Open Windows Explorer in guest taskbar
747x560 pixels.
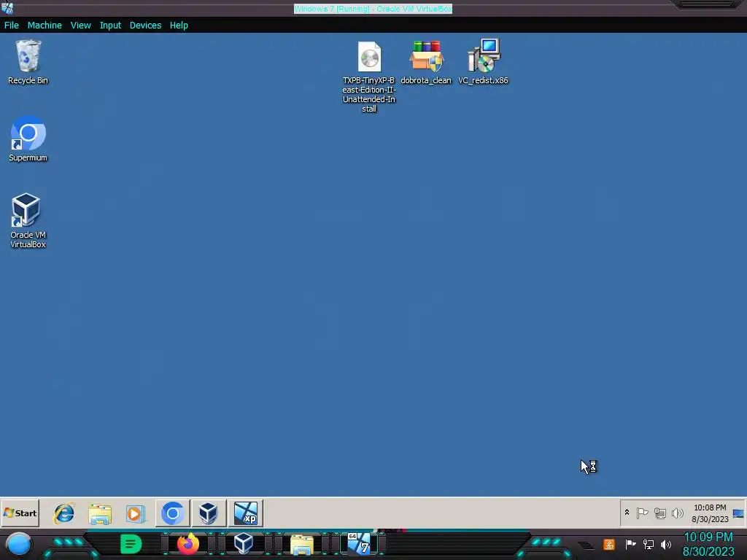(x=100, y=513)
